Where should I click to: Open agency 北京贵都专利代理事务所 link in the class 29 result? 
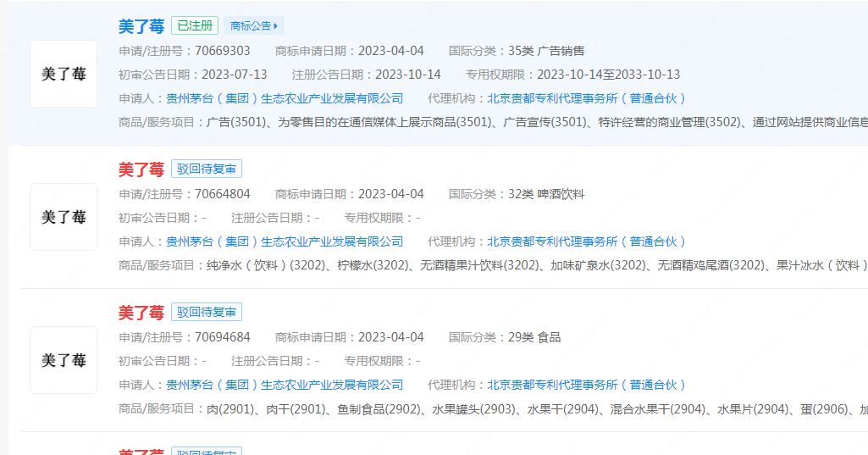tap(586, 385)
